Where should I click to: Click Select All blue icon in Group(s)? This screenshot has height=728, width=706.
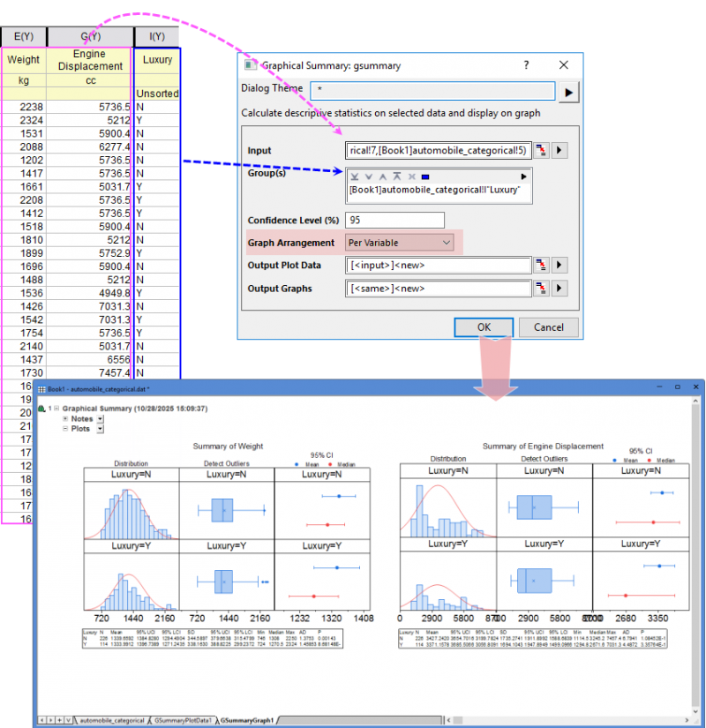424,176
